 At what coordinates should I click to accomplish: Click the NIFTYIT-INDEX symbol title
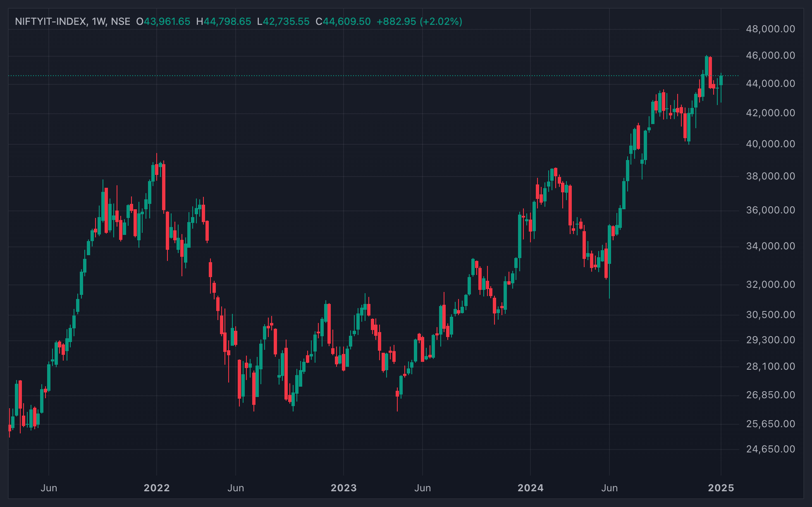[51, 22]
